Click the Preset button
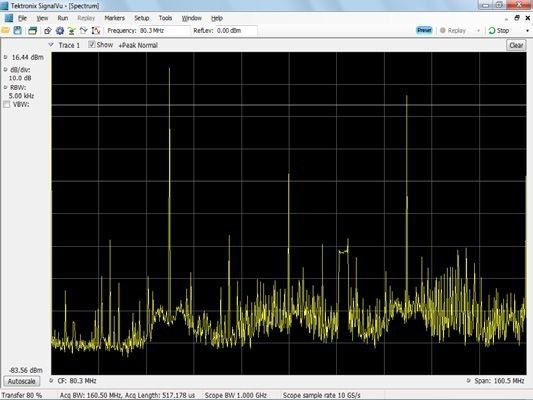The height and width of the screenshot is (400, 533). pyautogui.click(x=424, y=30)
